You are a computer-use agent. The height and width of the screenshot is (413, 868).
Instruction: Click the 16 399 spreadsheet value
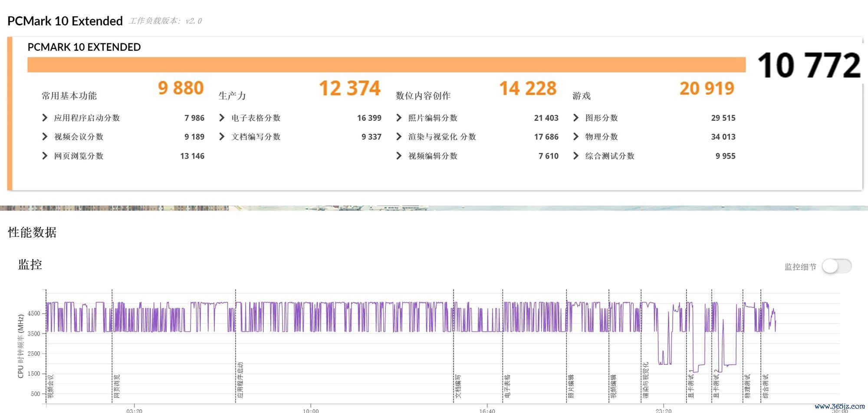point(369,118)
